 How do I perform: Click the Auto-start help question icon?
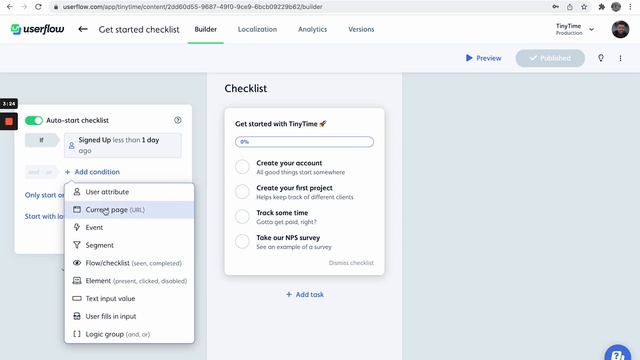(178, 120)
